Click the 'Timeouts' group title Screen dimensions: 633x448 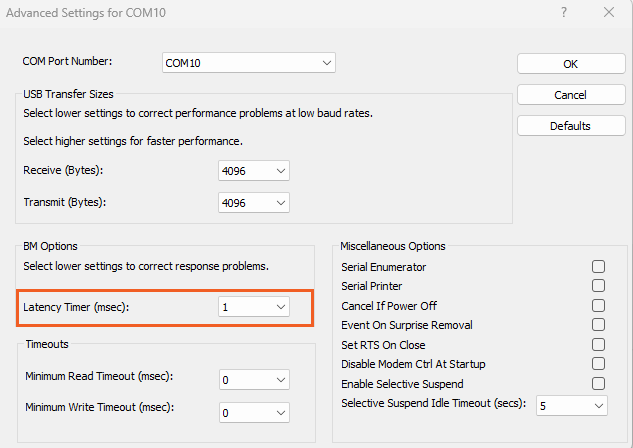pos(47,344)
